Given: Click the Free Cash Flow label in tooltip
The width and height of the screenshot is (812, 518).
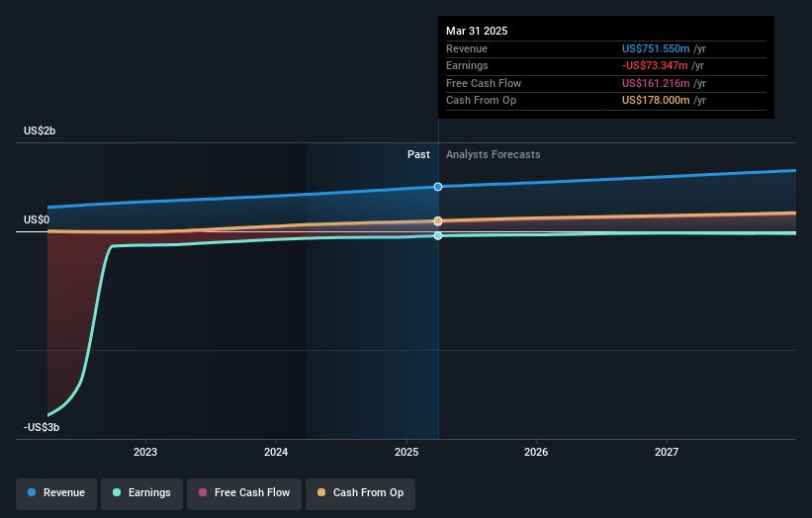Looking at the screenshot, I should (484, 83).
